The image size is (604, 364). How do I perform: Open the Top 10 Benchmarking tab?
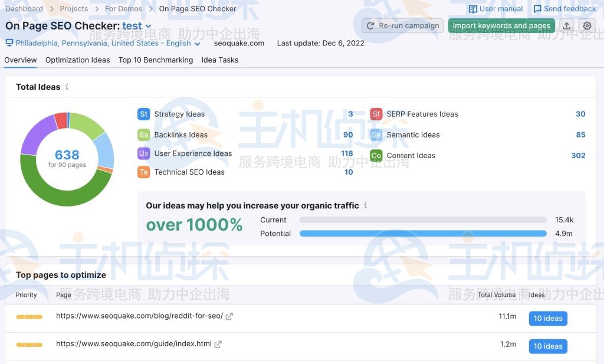tap(155, 60)
